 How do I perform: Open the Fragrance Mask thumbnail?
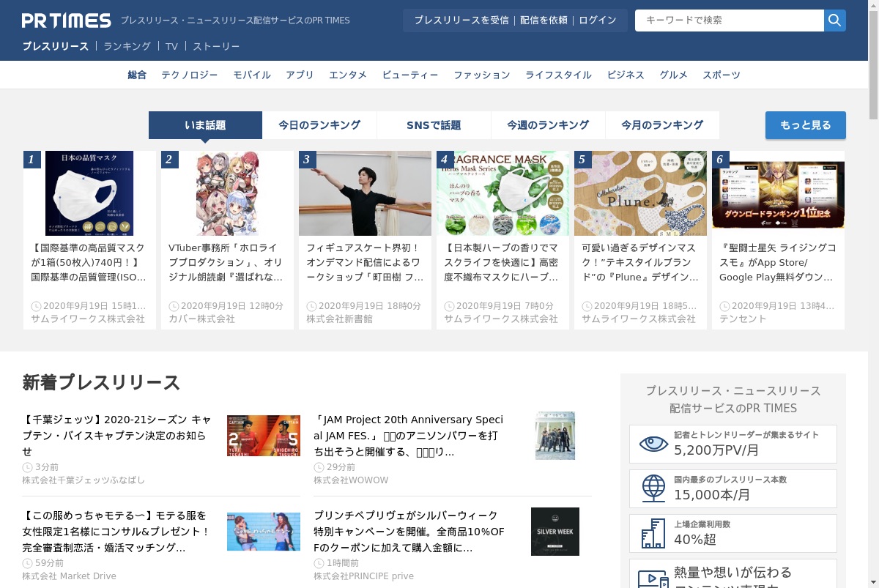pyautogui.click(x=502, y=193)
